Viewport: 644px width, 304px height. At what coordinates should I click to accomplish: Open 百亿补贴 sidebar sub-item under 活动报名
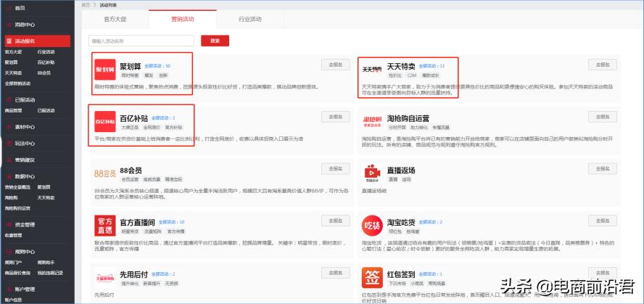click(x=46, y=62)
